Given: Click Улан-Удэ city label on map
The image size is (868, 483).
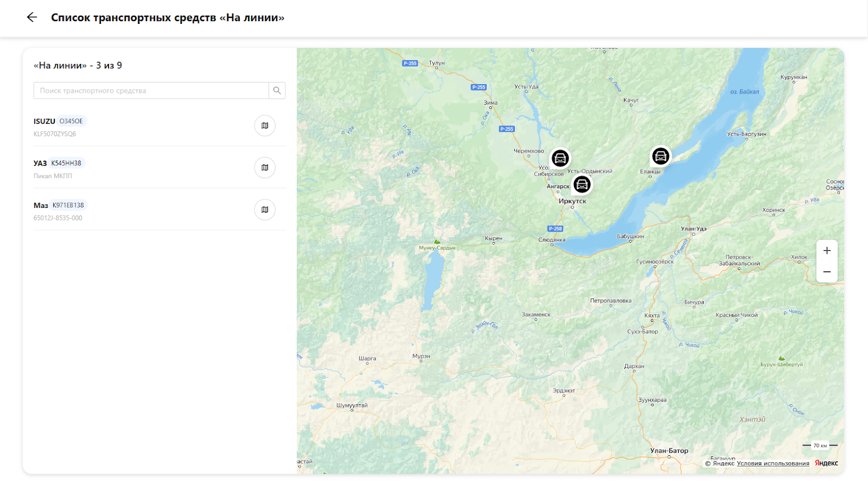Looking at the screenshot, I should coord(693,228).
